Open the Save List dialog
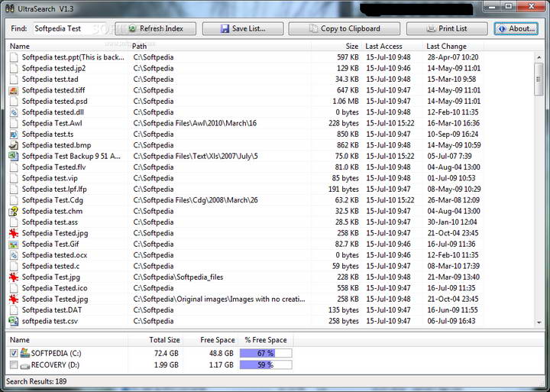 (x=243, y=29)
